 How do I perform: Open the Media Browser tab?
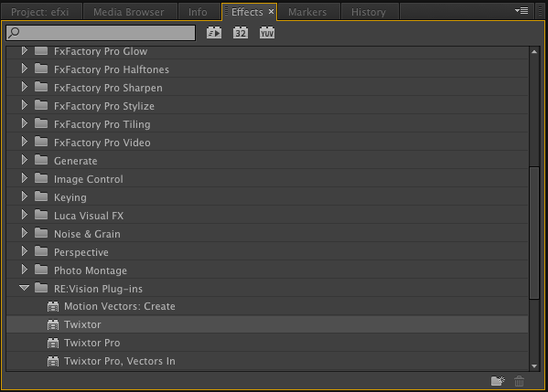click(130, 12)
